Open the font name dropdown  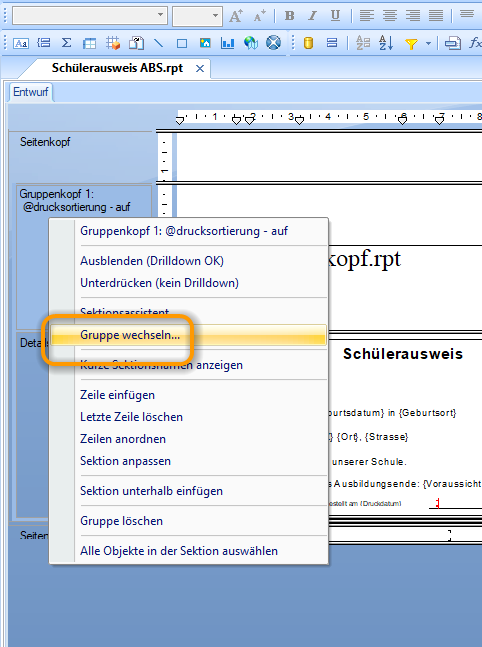161,16
